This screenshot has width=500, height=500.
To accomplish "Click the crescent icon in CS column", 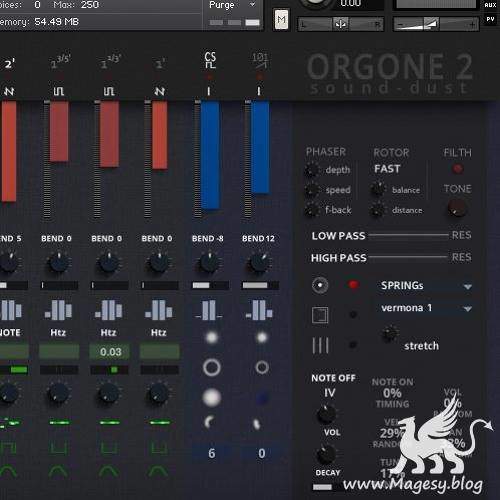I will click(210, 423).
